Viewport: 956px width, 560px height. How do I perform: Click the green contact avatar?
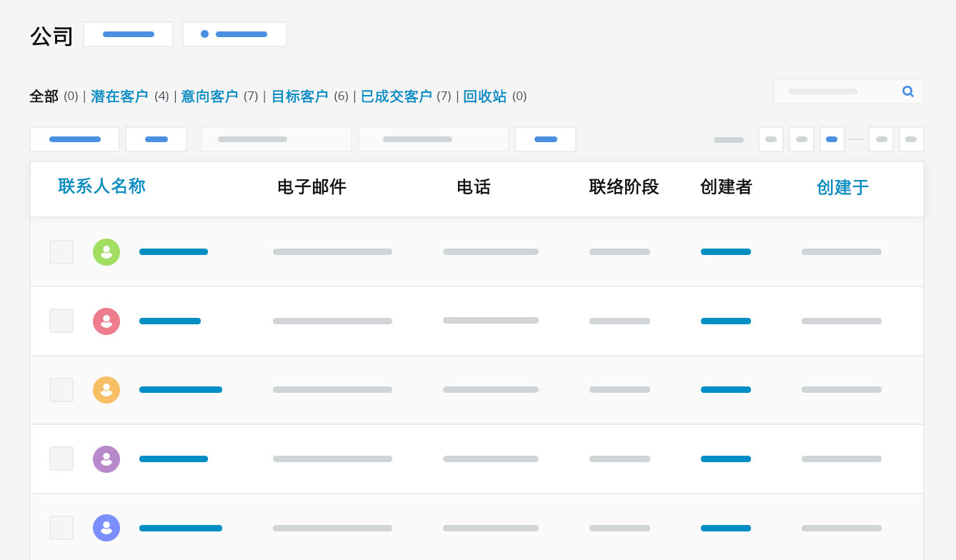[106, 252]
